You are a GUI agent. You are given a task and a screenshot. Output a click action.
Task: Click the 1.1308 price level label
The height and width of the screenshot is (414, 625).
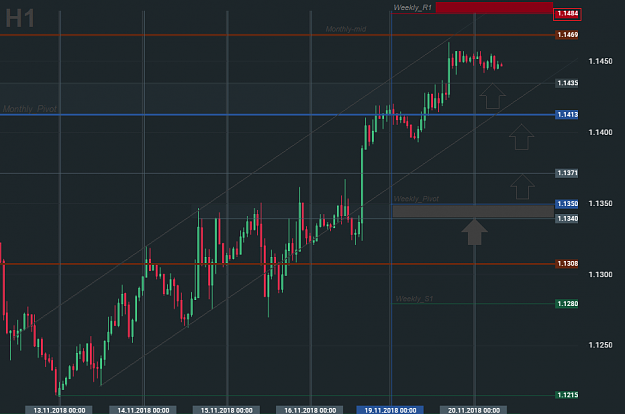click(x=567, y=264)
